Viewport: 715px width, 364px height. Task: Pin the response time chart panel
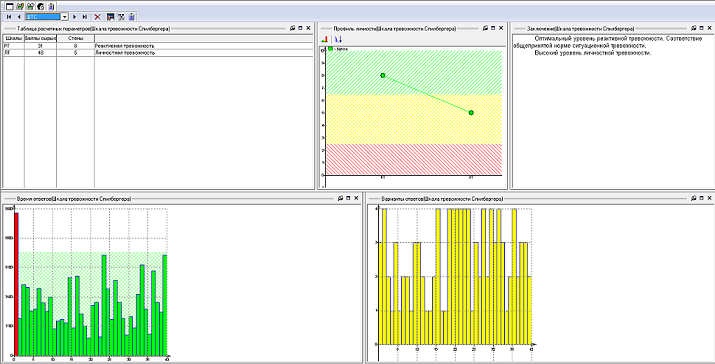click(340, 198)
